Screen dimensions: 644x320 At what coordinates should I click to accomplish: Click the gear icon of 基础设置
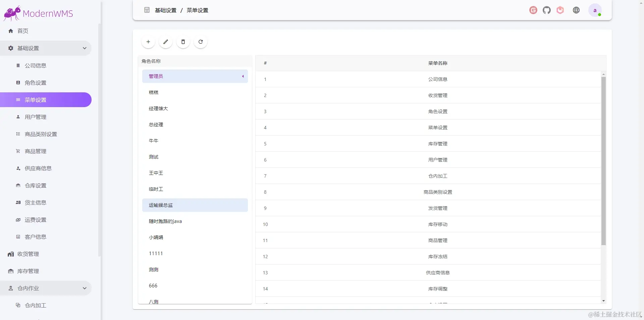click(11, 48)
